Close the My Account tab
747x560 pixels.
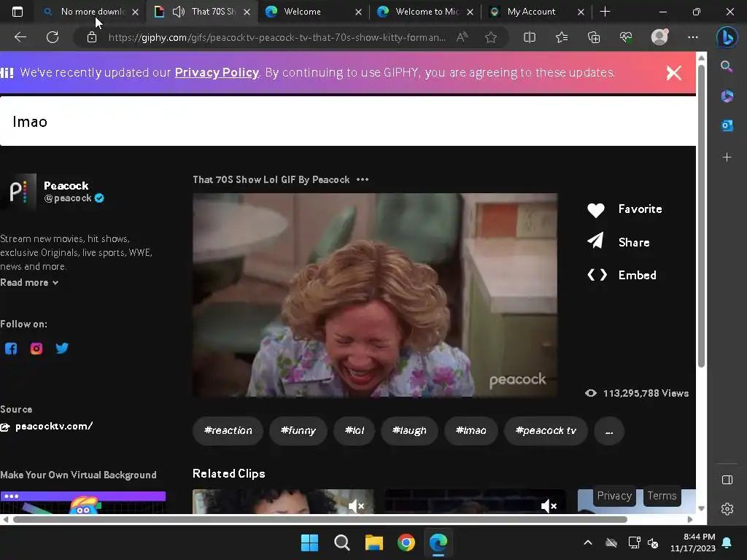(x=581, y=12)
